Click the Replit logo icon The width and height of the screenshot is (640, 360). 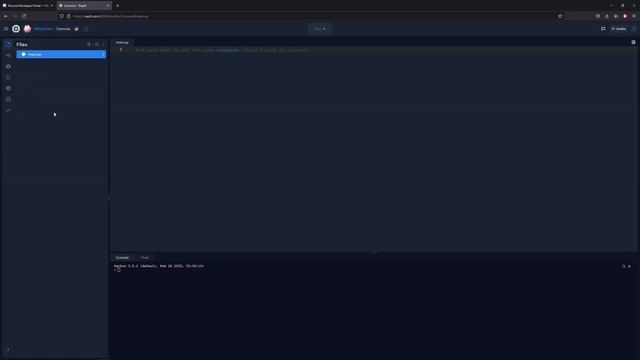pyautogui.click(x=16, y=29)
